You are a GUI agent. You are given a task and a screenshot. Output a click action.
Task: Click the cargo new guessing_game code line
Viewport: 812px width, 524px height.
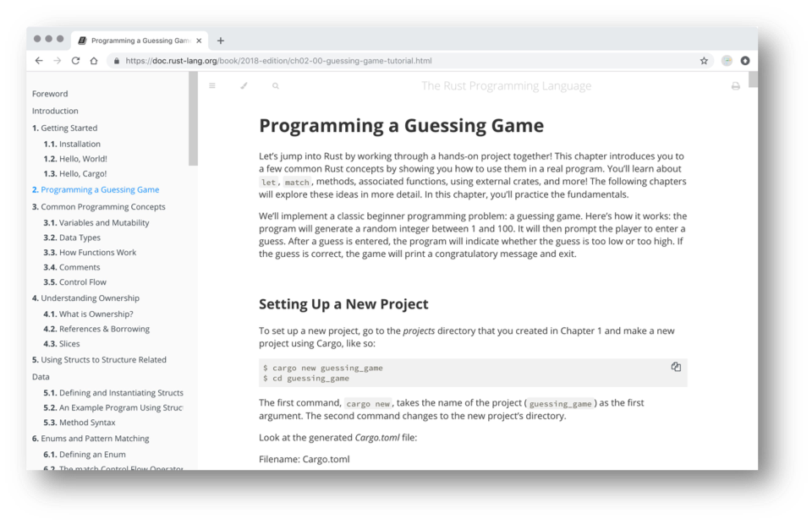(x=323, y=368)
